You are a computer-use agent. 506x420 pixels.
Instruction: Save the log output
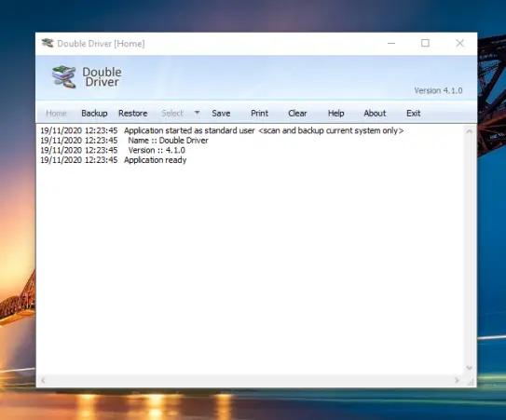coord(221,114)
